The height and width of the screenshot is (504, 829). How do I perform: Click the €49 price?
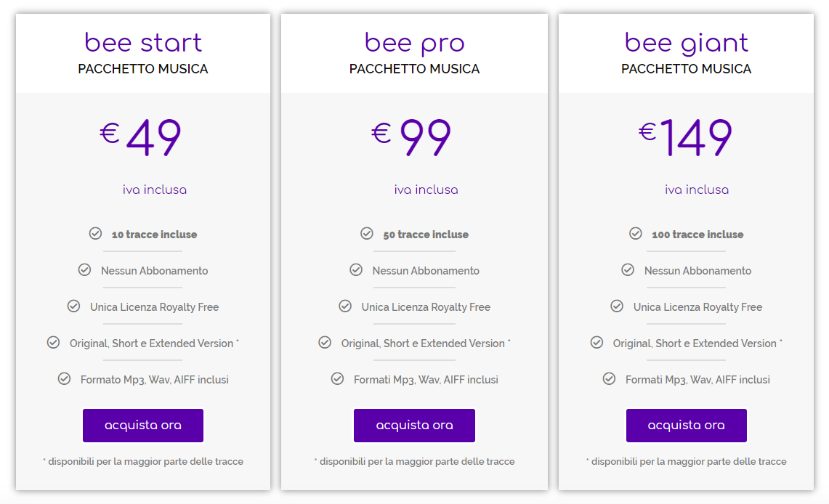click(141, 137)
